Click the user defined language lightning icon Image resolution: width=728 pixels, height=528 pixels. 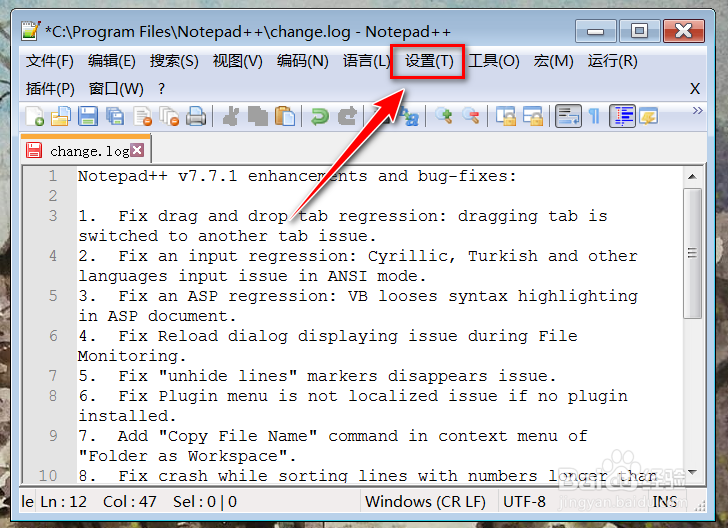point(649,116)
